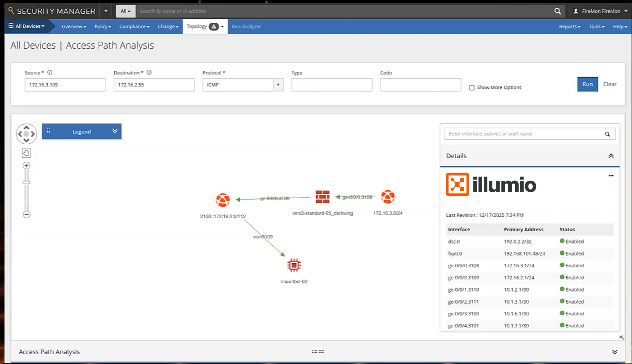Click the zoom out minus icon
632x364 pixels.
click(x=26, y=214)
